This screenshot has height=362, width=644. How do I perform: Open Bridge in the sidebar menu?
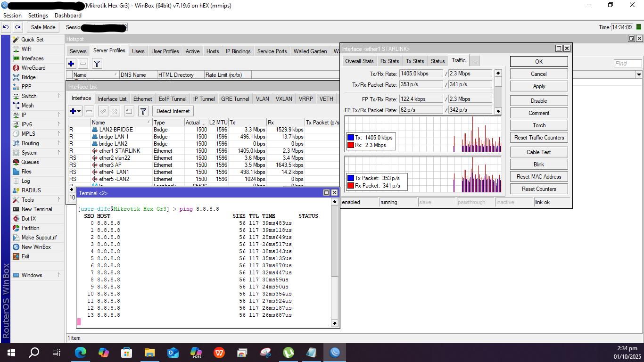[28, 77]
